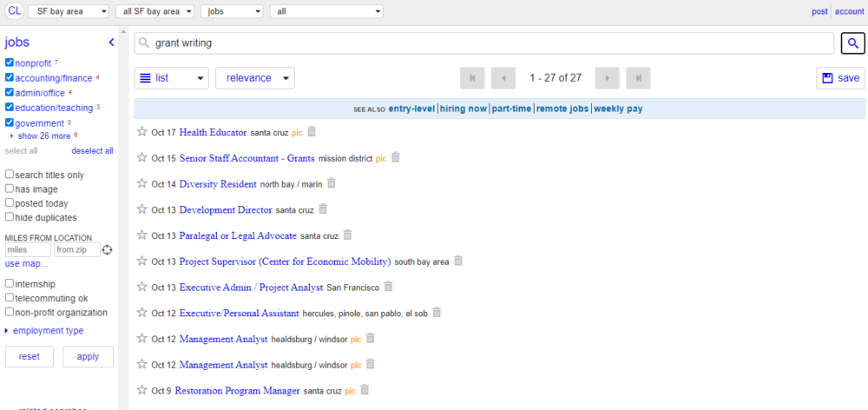
Task: Open the all SF bay area subarea dropdown
Action: (155, 11)
